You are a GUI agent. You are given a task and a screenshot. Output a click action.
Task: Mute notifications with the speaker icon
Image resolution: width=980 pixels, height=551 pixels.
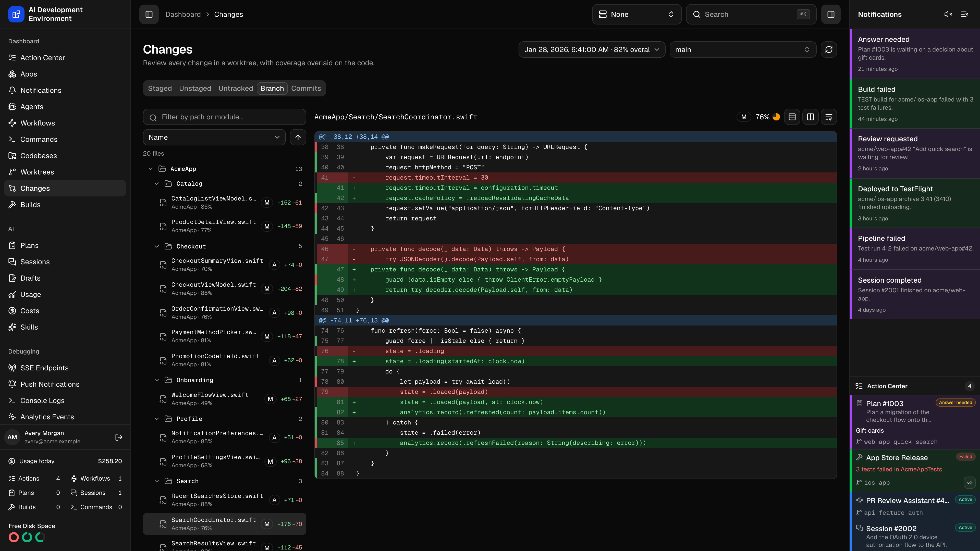click(948, 15)
